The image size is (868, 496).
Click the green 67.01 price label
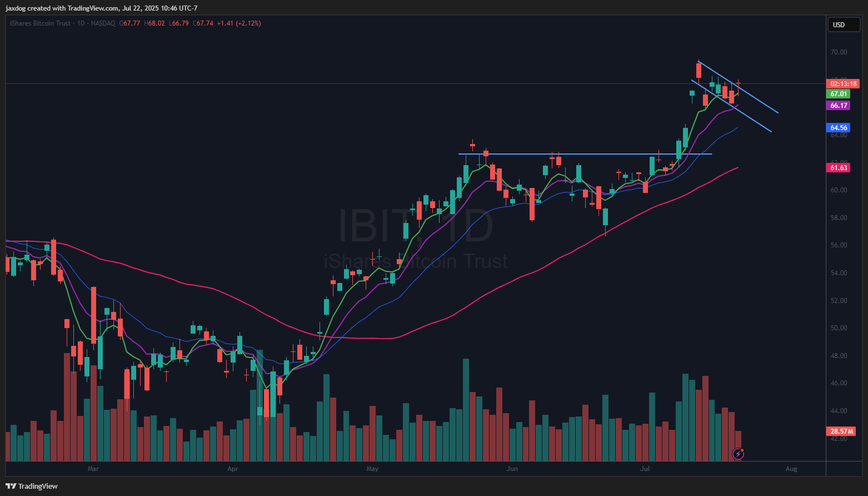click(x=839, y=94)
